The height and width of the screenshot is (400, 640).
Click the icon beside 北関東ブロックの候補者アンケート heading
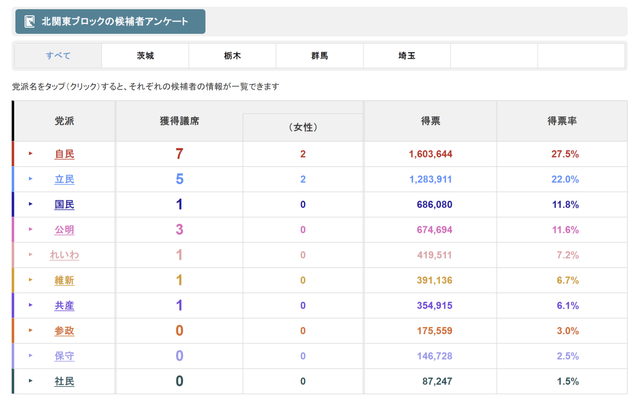coord(30,21)
